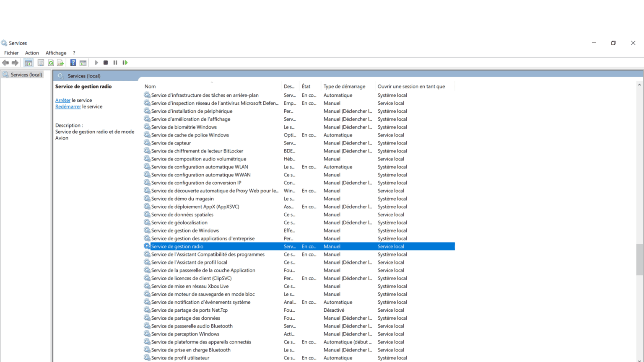Open the Fichier menu

(11, 53)
